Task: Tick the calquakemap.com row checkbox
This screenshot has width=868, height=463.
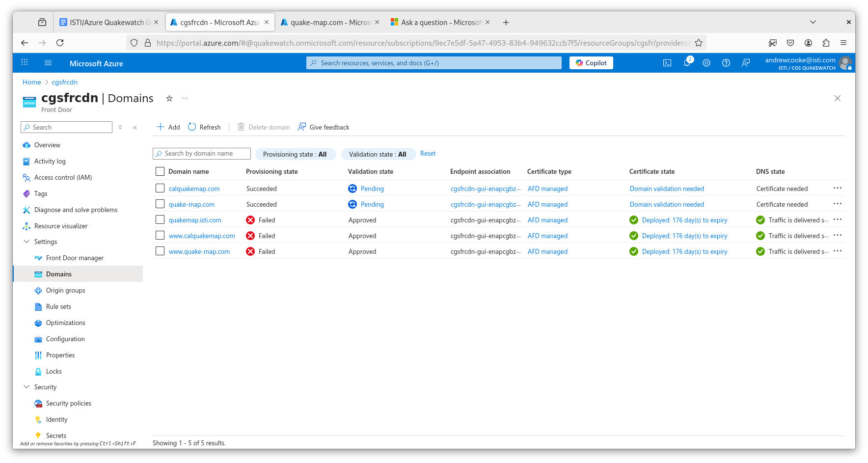Action: [160, 188]
